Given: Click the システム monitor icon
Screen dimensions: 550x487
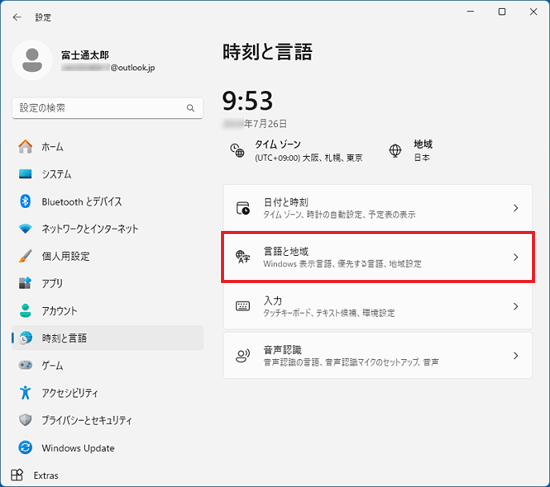Looking at the screenshot, I should [x=25, y=174].
